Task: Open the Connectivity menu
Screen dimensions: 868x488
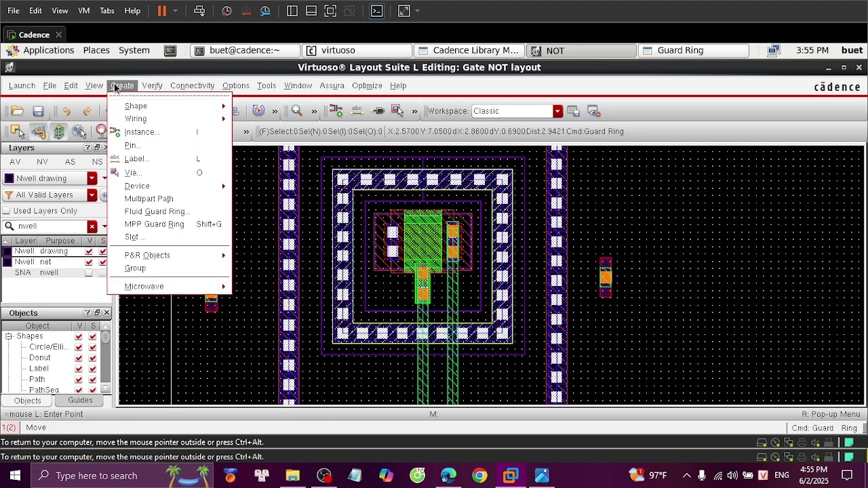Action: pos(192,86)
